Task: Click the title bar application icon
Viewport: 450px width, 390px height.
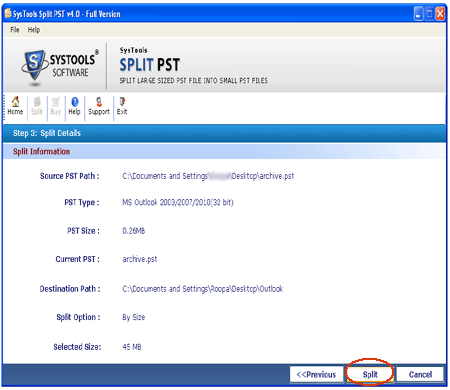Action: (x=8, y=14)
